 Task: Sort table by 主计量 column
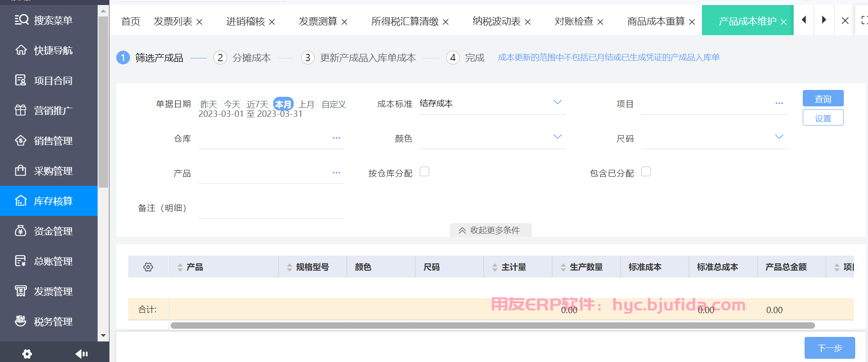[495, 268]
